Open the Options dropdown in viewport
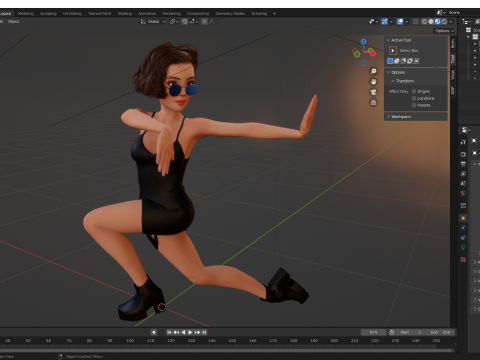Screen dimensions: 480x360 point(445,31)
